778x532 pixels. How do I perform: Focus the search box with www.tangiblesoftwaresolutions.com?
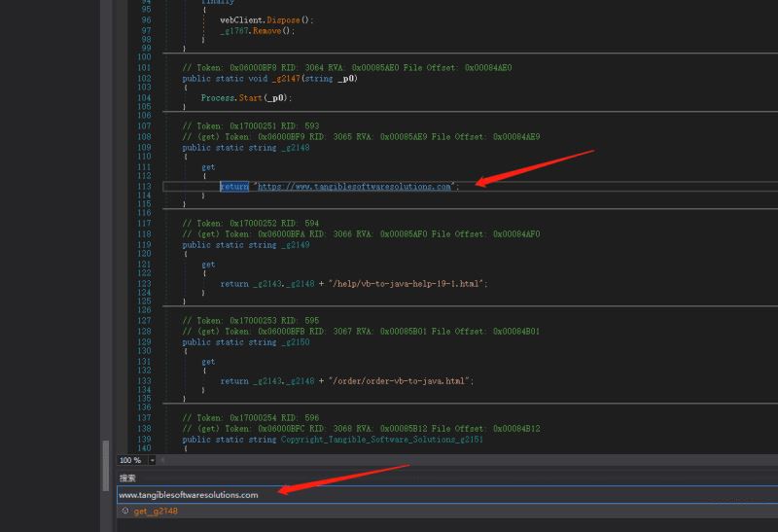(x=447, y=495)
